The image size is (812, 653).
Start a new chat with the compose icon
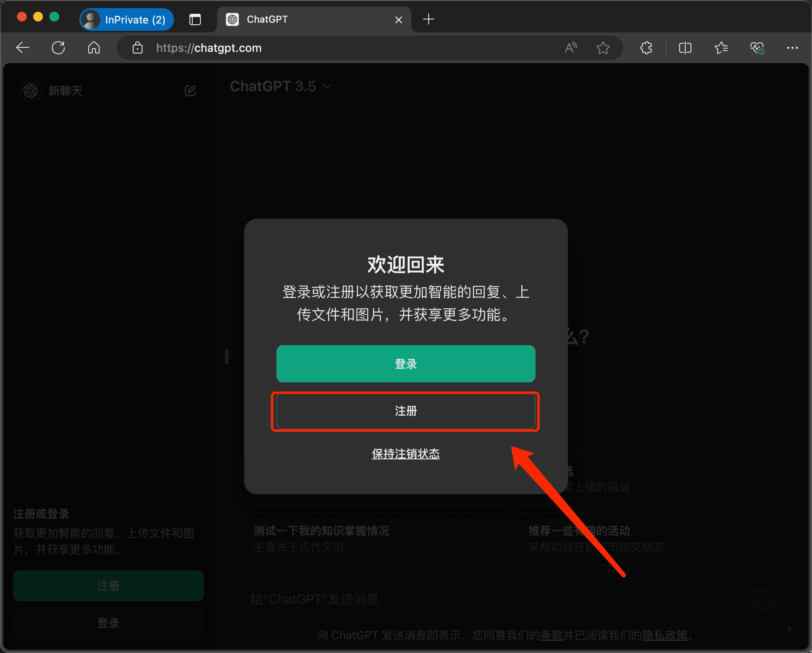(190, 90)
